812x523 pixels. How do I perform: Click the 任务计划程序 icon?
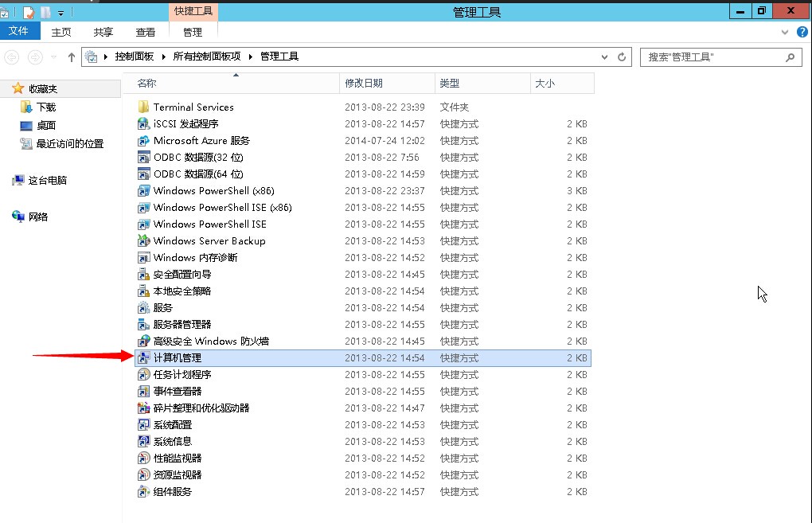pos(144,375)
